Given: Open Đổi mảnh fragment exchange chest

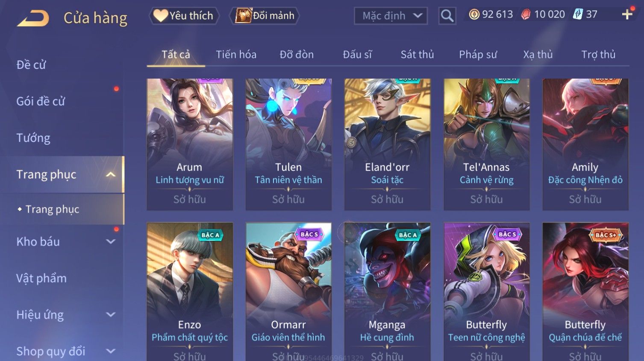Looking at the screenshot, I should (265, 16).
